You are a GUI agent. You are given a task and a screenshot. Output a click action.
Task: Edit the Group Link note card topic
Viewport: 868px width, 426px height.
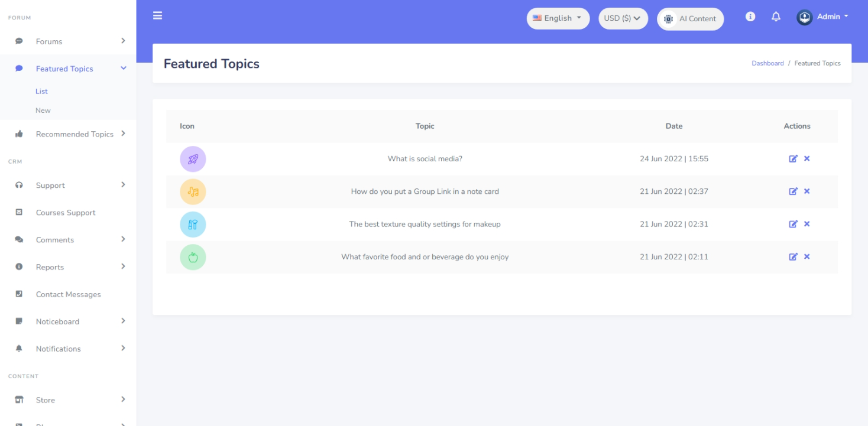(793, 191)
